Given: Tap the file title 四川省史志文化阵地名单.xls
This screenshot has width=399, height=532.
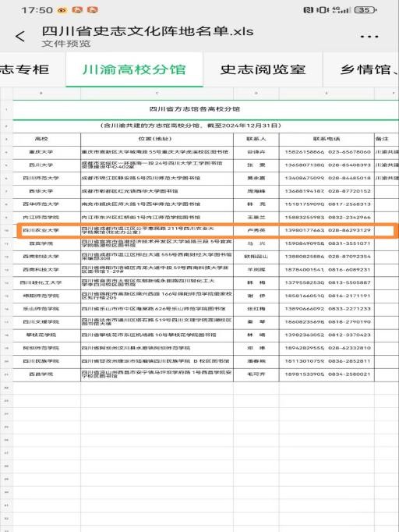Looking at the screenshot, I should [147, 31].
